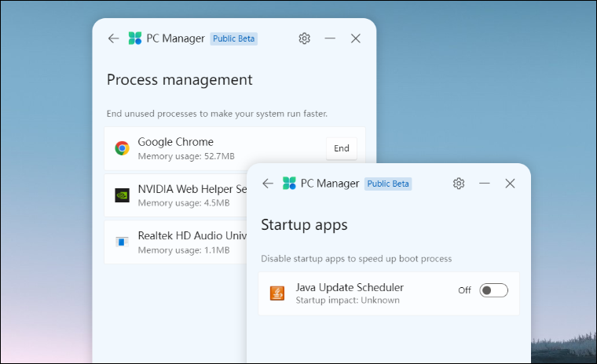Click the Google Chrome icon
Screen dimensions: 597x364
pos(123,148)
